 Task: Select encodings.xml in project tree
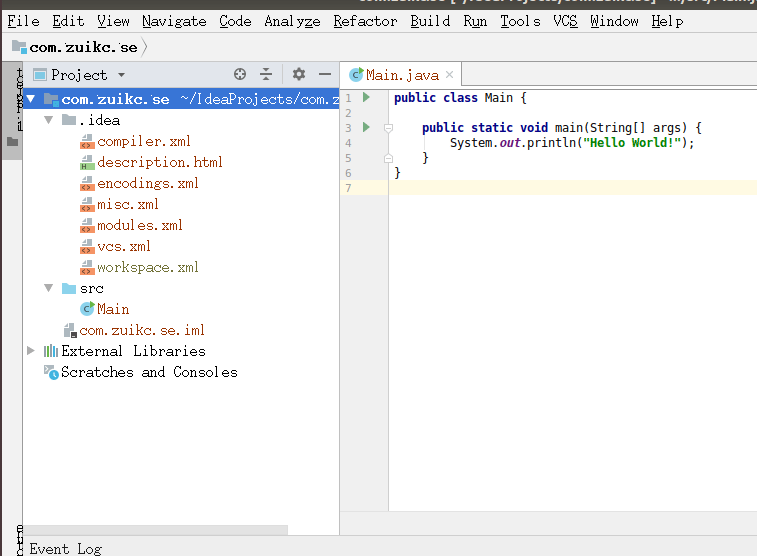pos(148,183)
